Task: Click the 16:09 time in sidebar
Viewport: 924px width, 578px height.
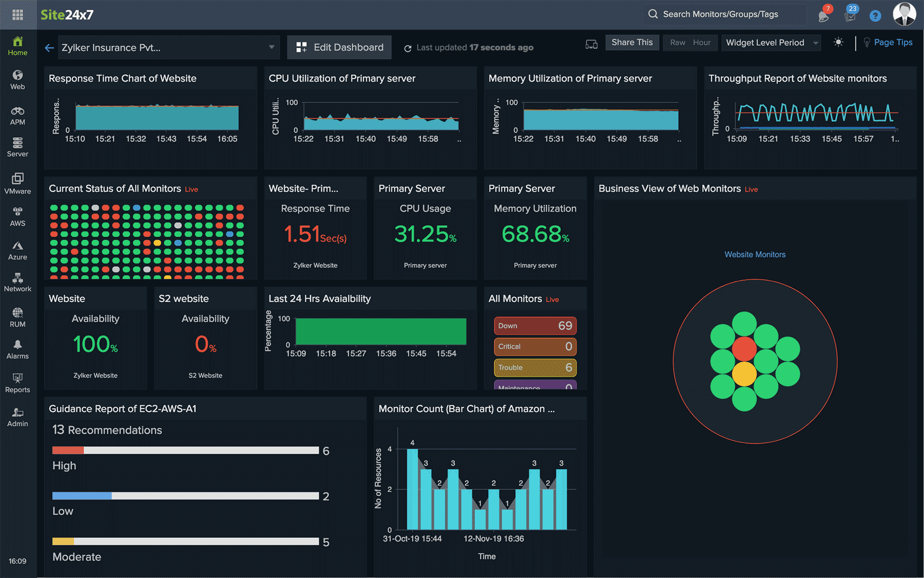Action: (x=17, y=561)
